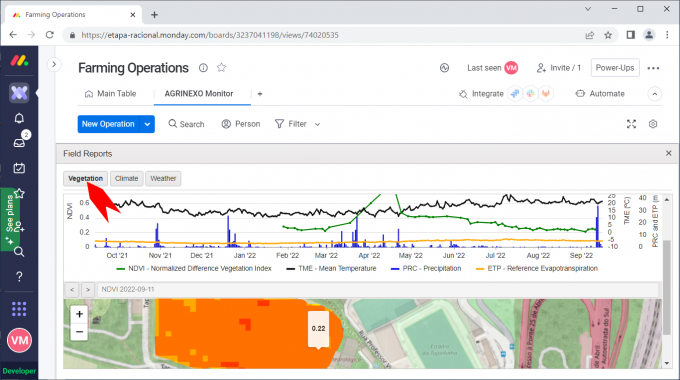Click the Filter button

[291, 124]
